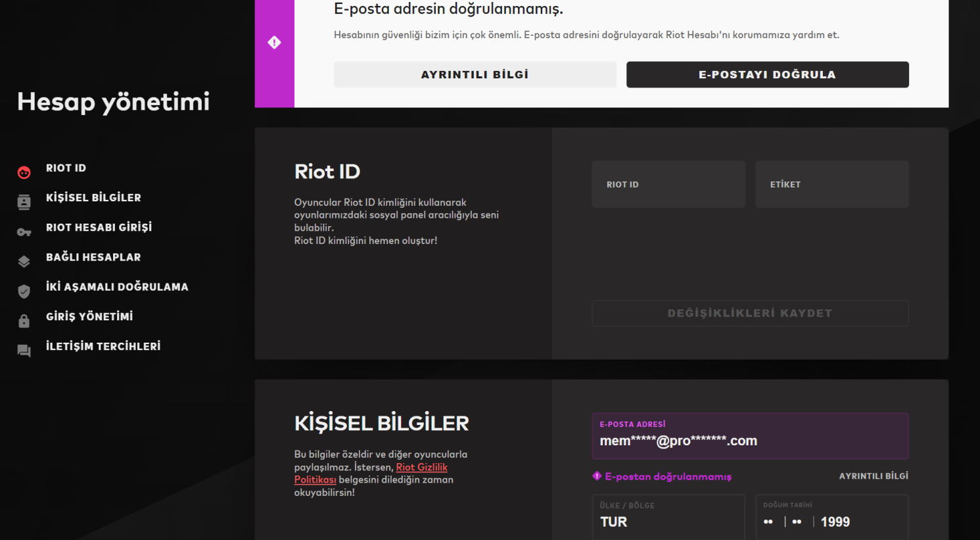Open RIOT HESABI GİRİŞİ menu item
The height and width of the screenshot is (540, 980).
[99, 227]
